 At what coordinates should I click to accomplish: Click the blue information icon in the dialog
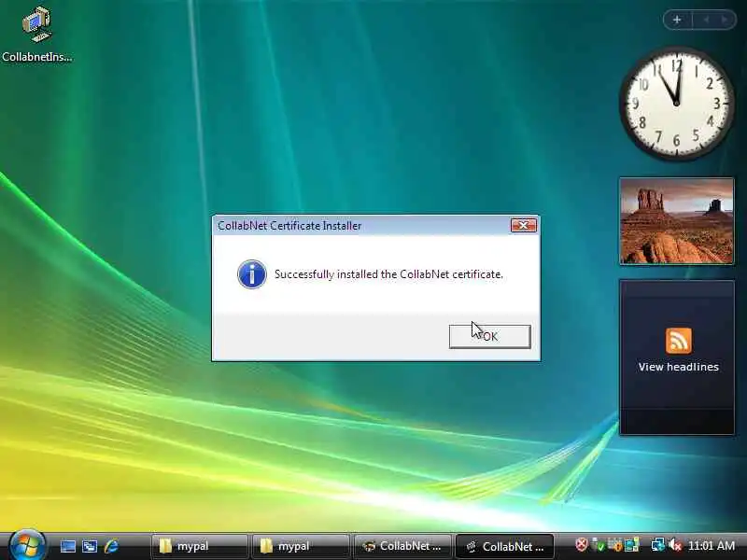click(x=252, y=274)
